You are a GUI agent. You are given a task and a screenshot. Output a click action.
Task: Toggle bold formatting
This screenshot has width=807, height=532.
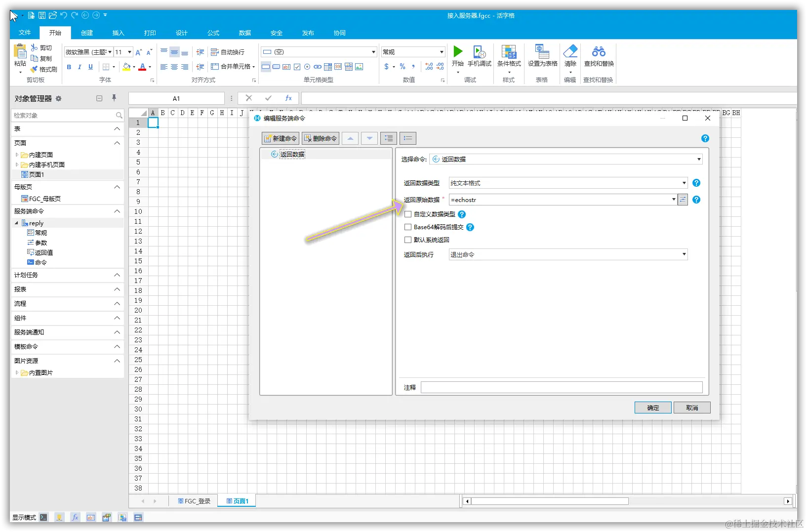click(x=69, y=67)
